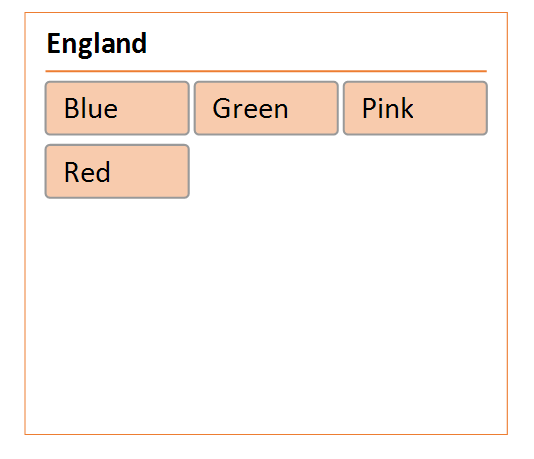Select the Blue slicer item
534x459 pixels.
coord(117,108)
